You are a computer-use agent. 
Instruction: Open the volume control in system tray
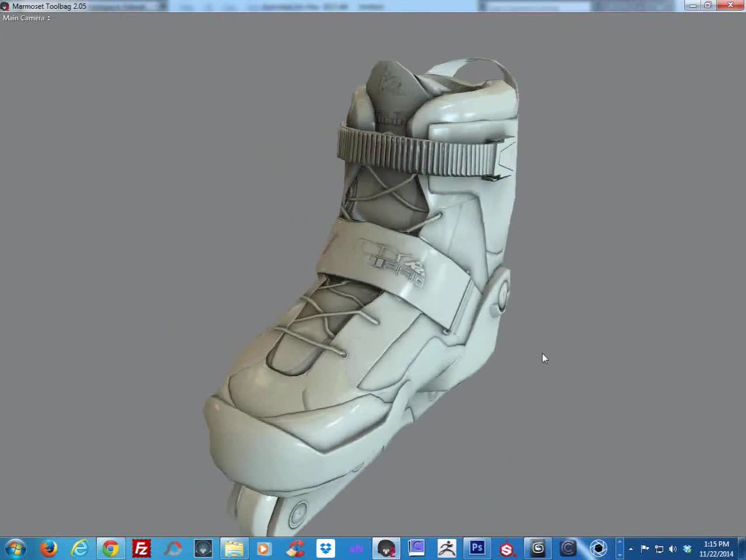click(x=672, y=549)
